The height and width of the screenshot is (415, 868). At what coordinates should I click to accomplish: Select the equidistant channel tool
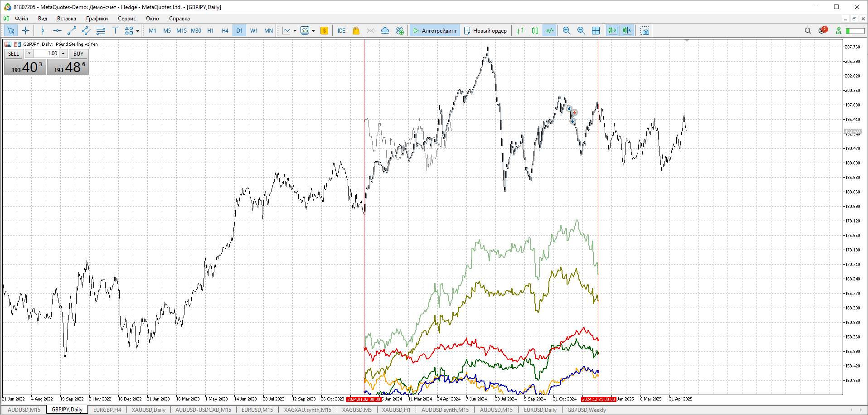pos(86,31)
